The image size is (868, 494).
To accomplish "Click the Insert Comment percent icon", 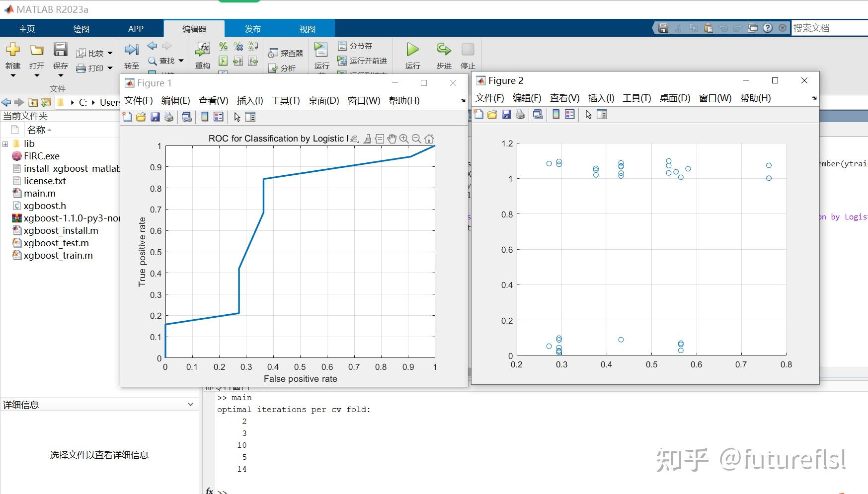I will (x=223, y=46).
